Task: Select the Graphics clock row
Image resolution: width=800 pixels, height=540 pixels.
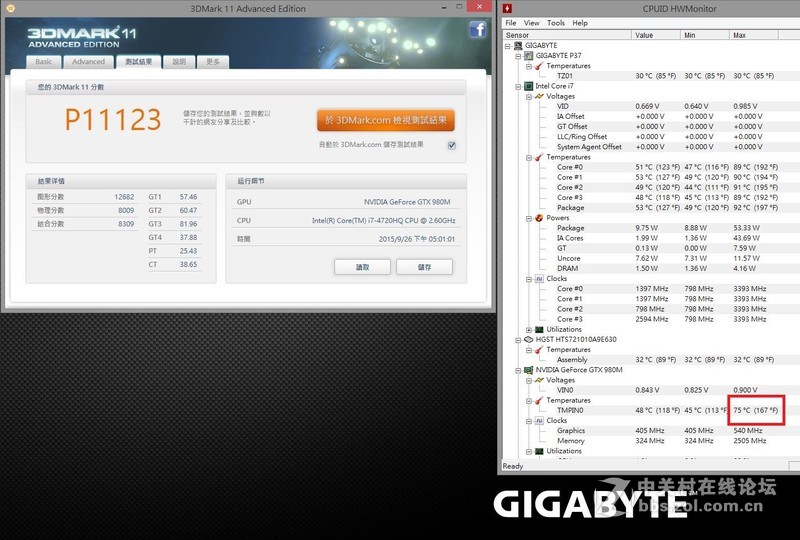Action: [652, 431]
